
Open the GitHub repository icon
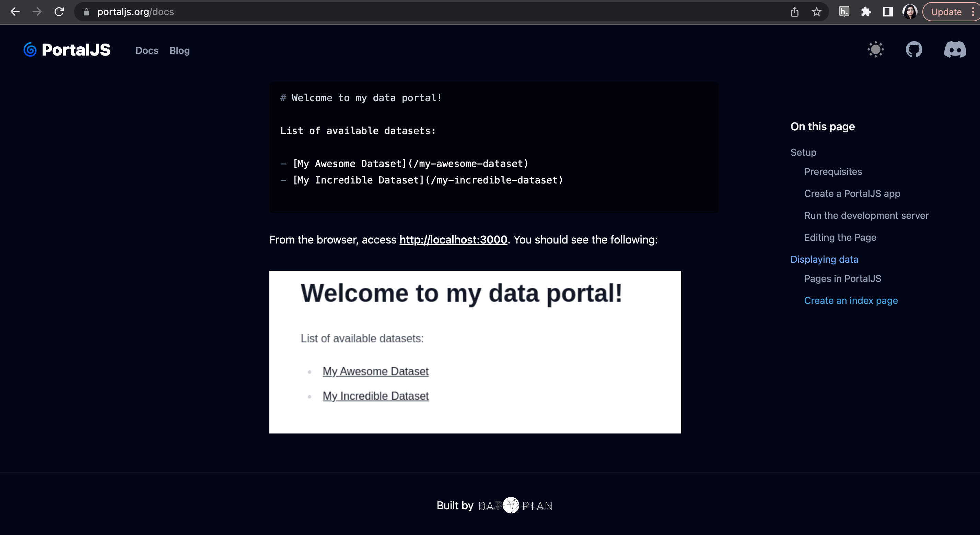coord(914,49)
